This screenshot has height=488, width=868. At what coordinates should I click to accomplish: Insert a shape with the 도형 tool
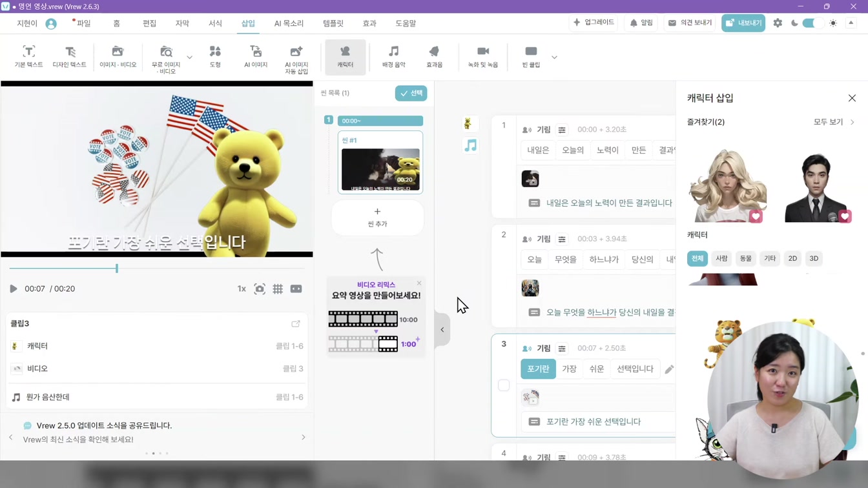click(x=215, y=57)
